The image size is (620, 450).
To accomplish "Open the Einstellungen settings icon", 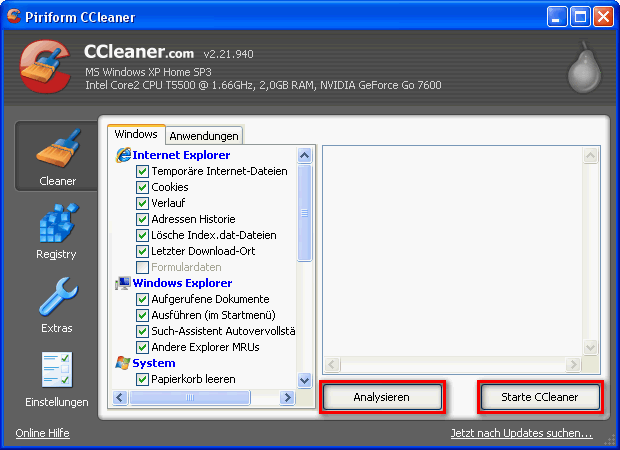I will (56, 378).
